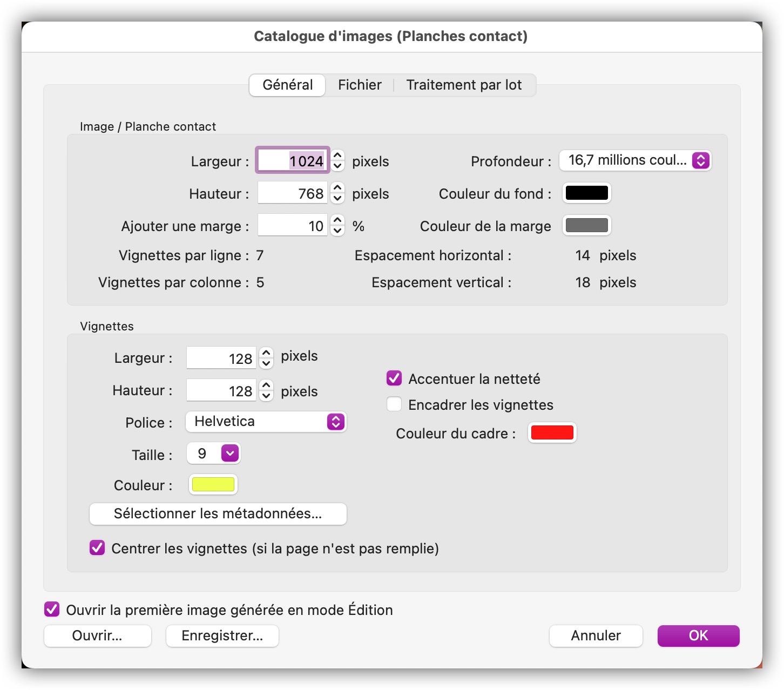Click Sélectionner les métadonnées button
The image size is (784, 690).
[218, 513]
